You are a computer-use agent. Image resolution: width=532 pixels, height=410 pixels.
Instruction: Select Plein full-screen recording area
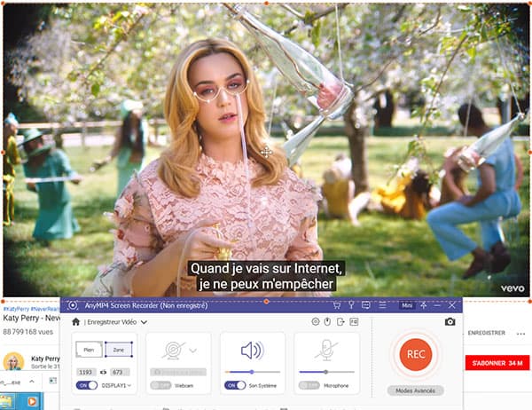click(90, 349)
